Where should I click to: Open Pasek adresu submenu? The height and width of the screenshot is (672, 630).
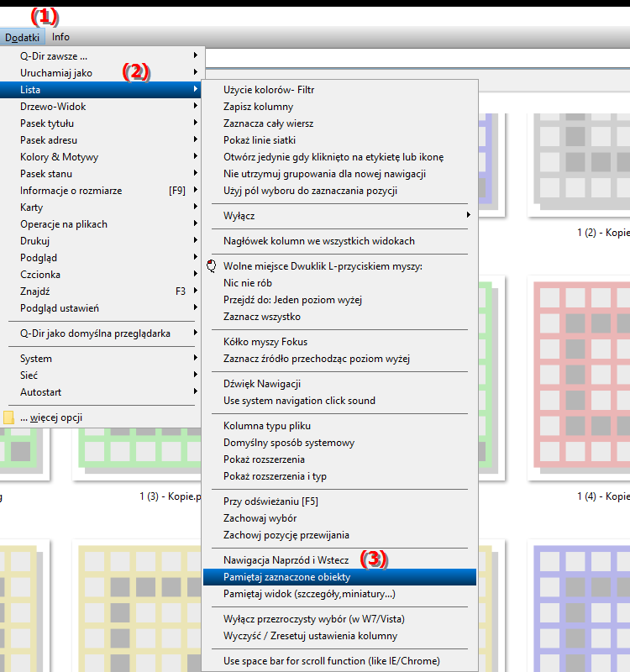101,140
